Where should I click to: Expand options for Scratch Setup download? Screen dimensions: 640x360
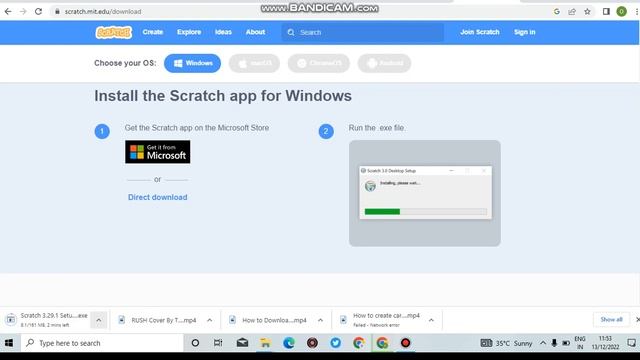[99, 320]
